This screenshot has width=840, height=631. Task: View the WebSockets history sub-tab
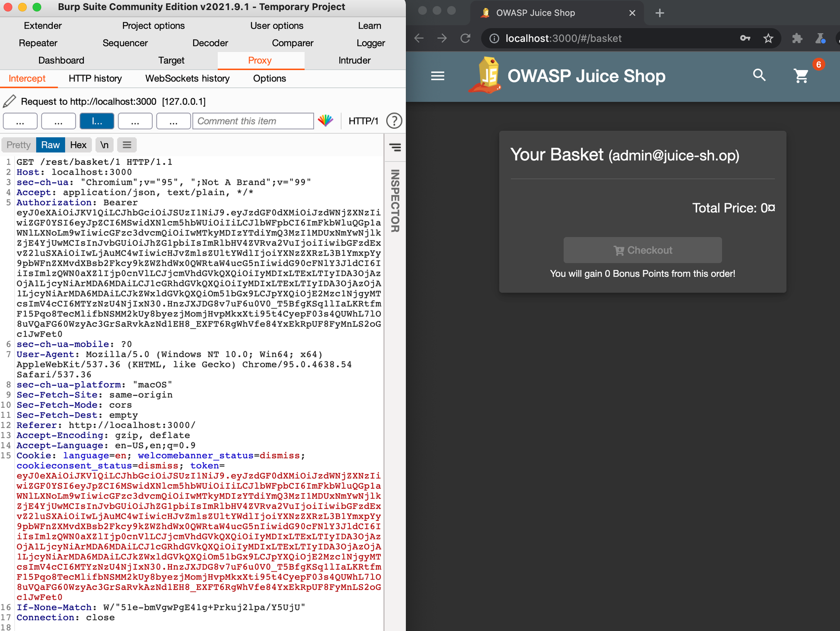tap(187, 79)
